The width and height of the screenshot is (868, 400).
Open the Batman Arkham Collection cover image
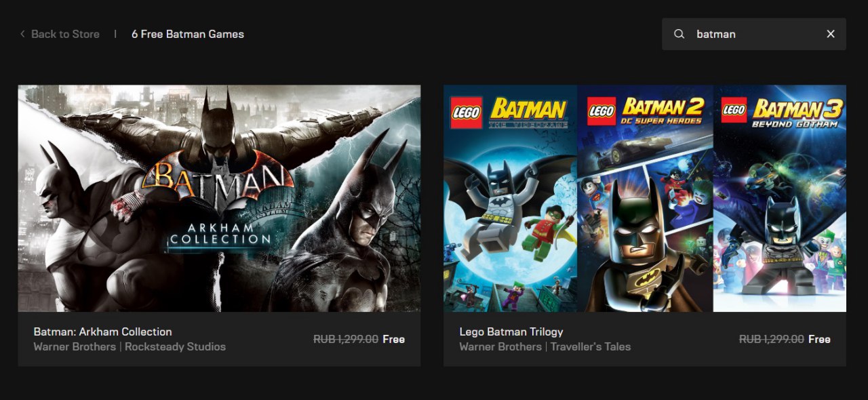(x=219, y=198)
